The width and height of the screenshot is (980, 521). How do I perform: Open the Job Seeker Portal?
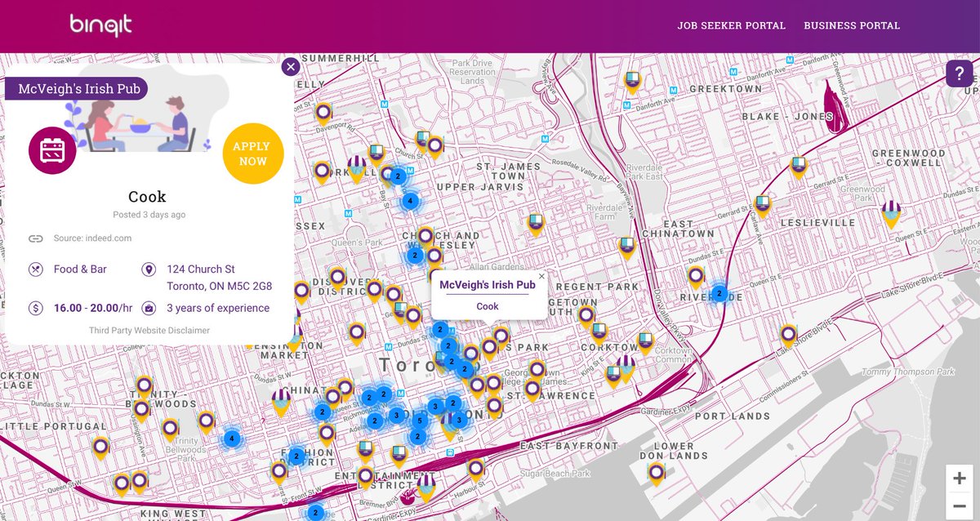pyautogui.click(x=732, y=25)
